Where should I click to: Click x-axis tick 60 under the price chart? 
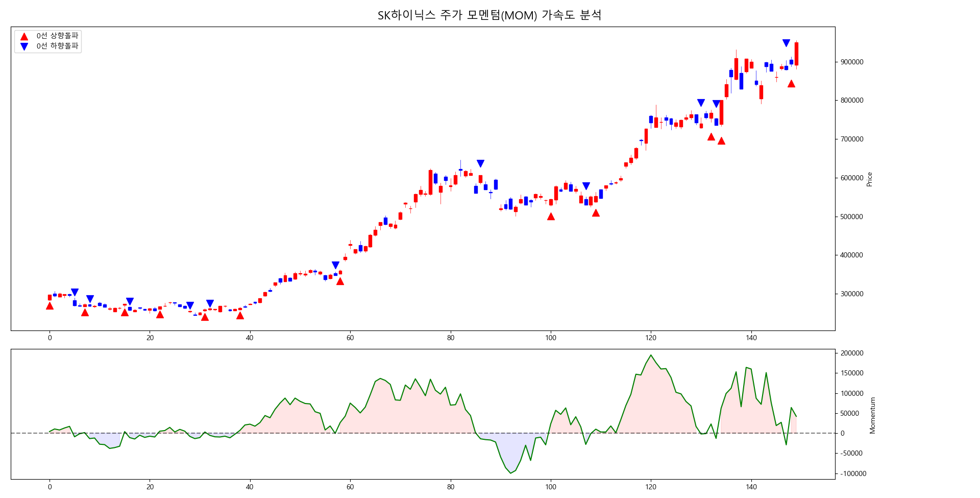click(x=350, y=338)
